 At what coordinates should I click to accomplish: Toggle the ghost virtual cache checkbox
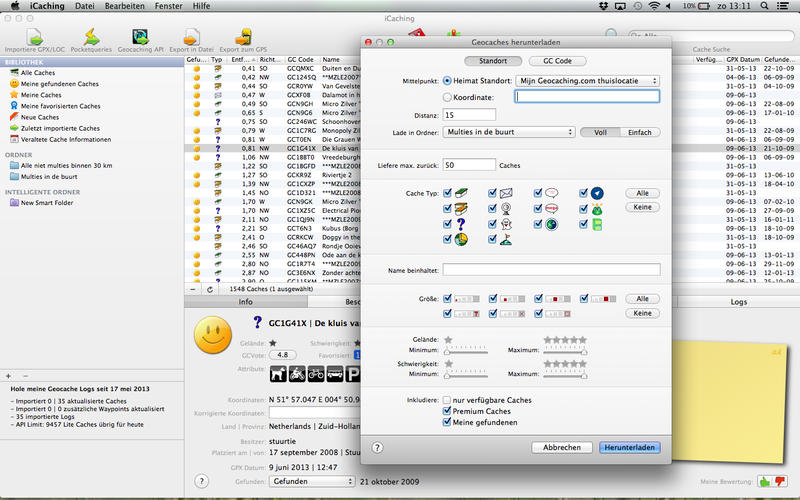click(x=492, y=223)
